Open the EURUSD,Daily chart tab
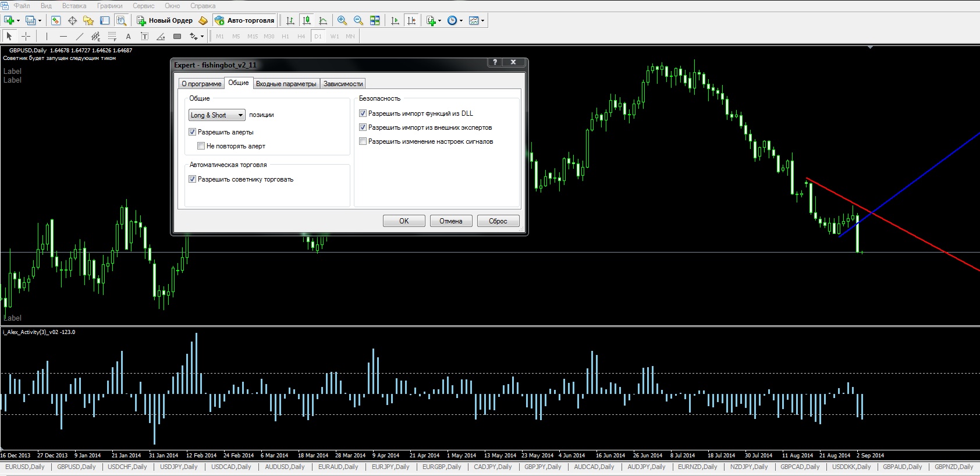980x476 pixels. [x=25, y=467]
